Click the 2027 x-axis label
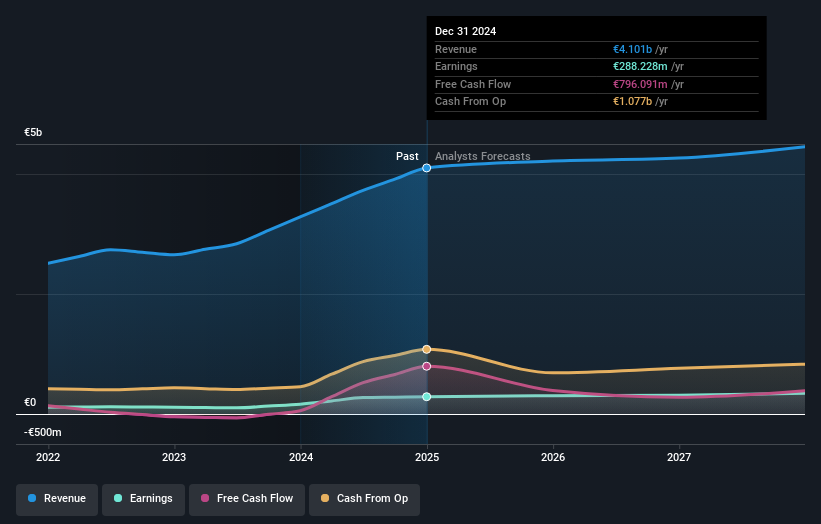Viewport: 821px width, 524px height. pos(679,458)
